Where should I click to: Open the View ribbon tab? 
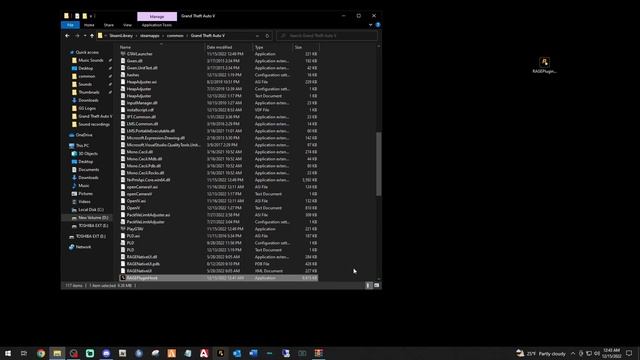127,25
